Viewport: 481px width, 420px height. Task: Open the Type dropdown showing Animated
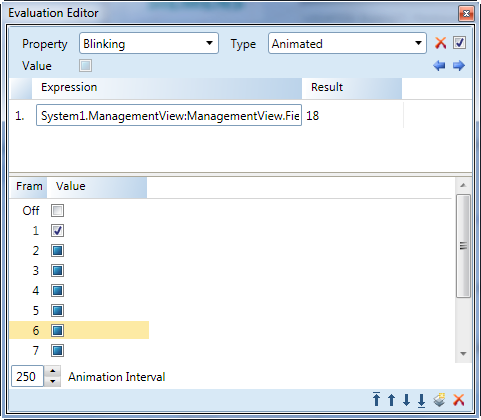coord(347,43)
